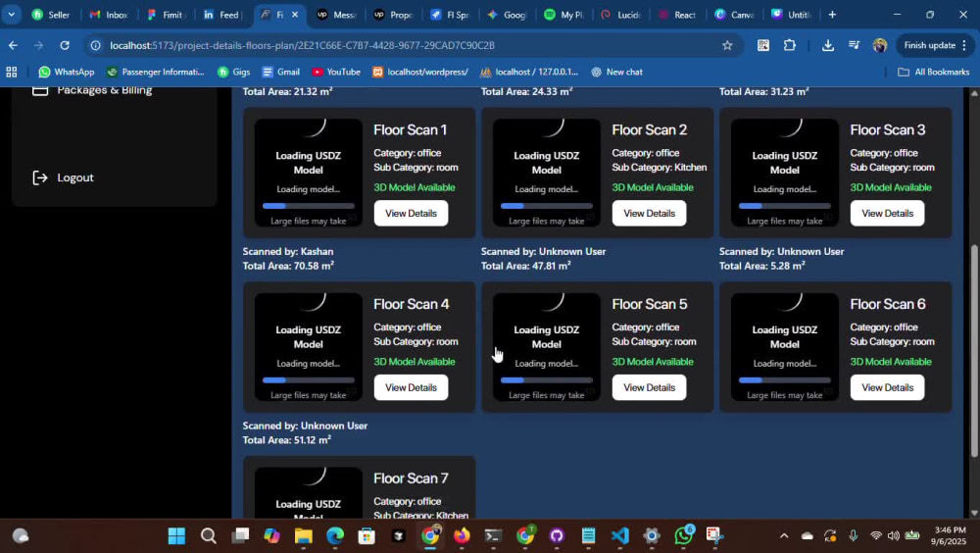
Task: Switch to the LinkedIn Feed tab
Action: pos(221,15)
